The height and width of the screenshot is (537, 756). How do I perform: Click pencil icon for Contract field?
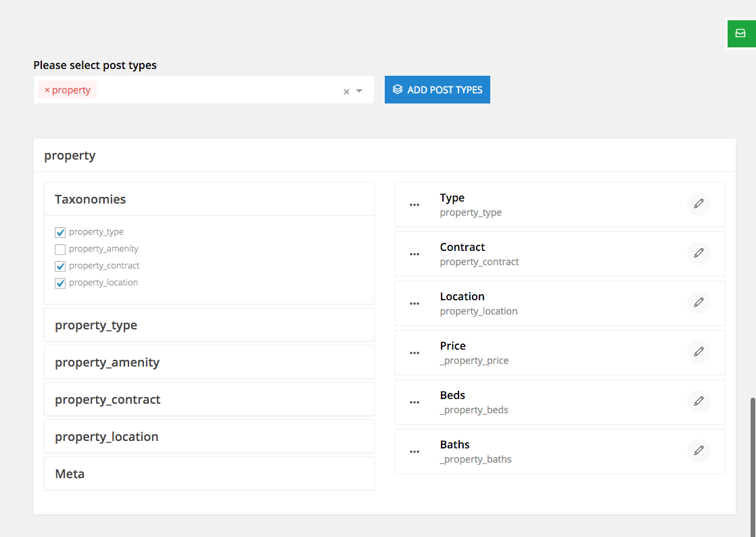(699, 253)
